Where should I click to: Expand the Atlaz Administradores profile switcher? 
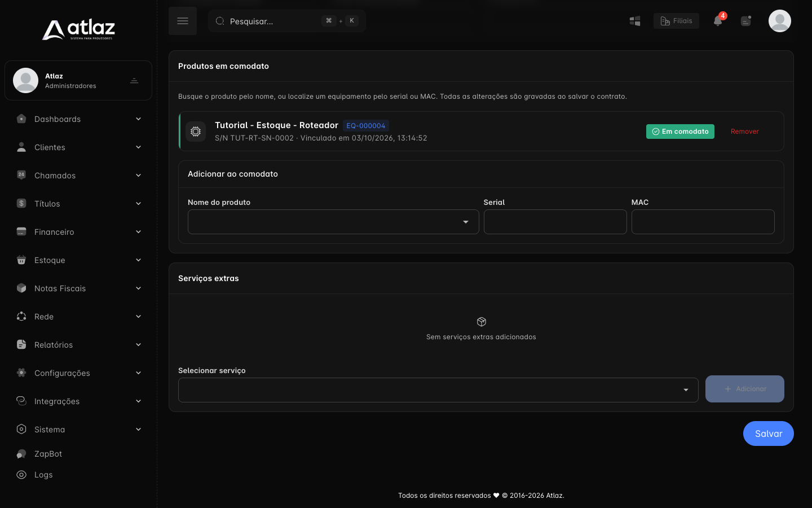(134, 81)
